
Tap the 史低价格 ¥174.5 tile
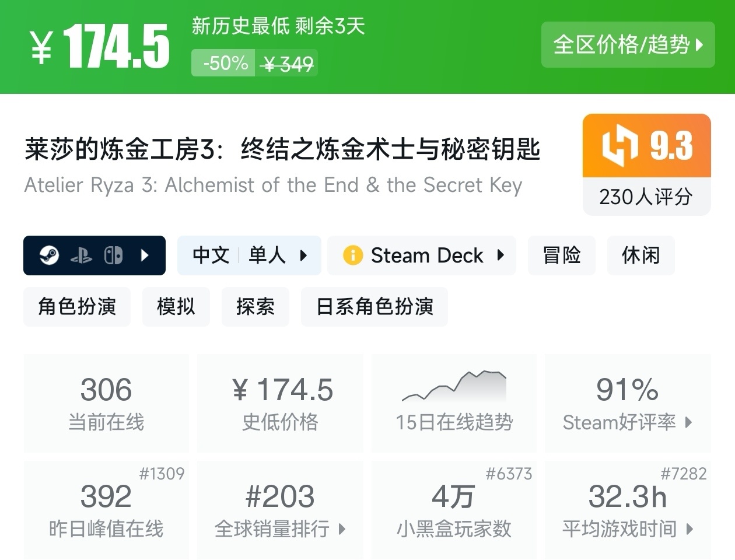tap(280, 403)
